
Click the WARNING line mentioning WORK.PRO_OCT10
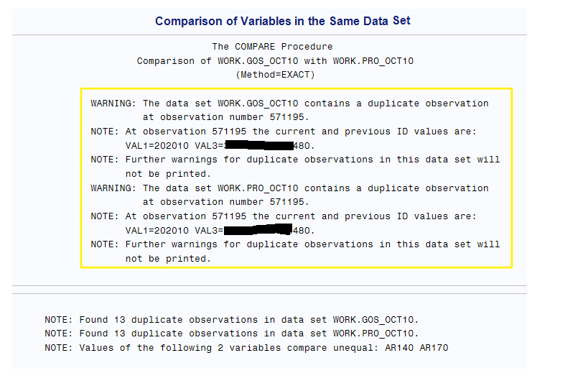(x=289, y=188)
